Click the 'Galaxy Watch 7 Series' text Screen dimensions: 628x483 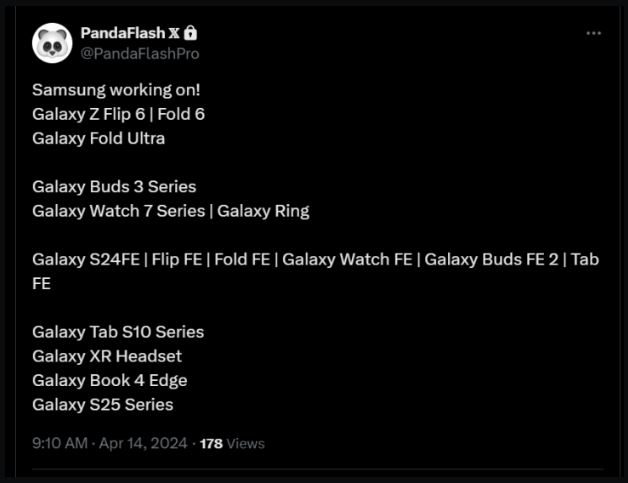tap(119, 211)
